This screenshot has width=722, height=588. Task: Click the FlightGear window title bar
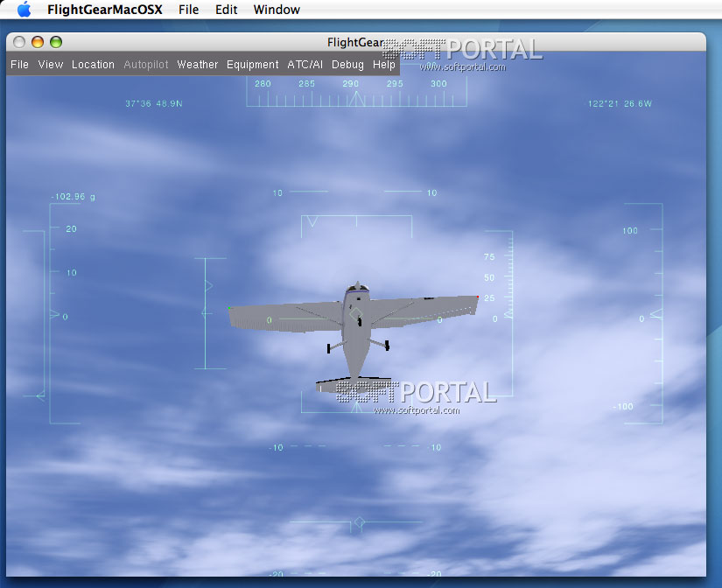point(356,42)
